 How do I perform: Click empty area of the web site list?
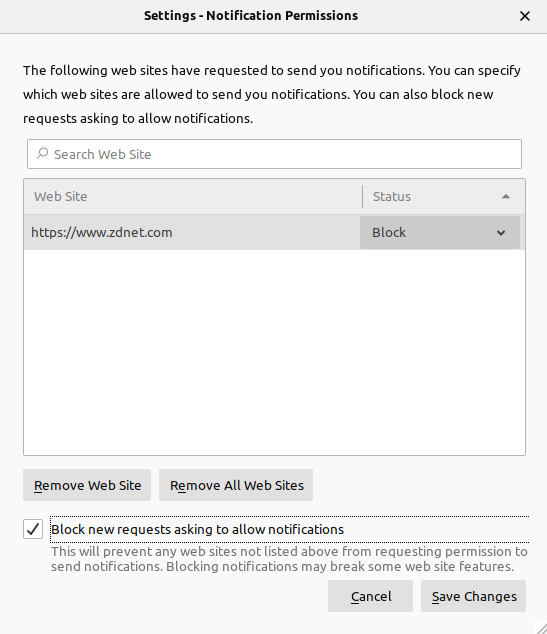click(x=274, y=352)
